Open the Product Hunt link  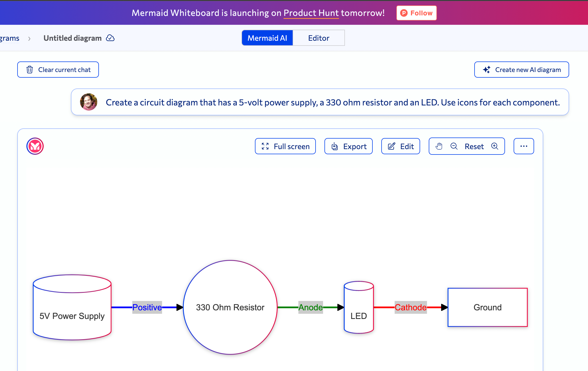click(x=311, y=13)
